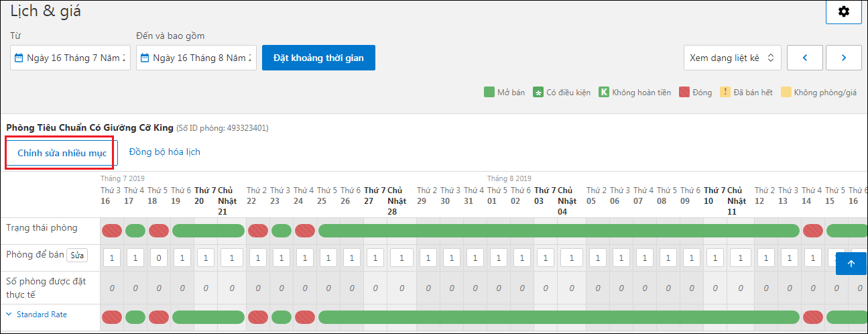Open settings with the gear icon
868x334 pixels.
tap(843, 11)
